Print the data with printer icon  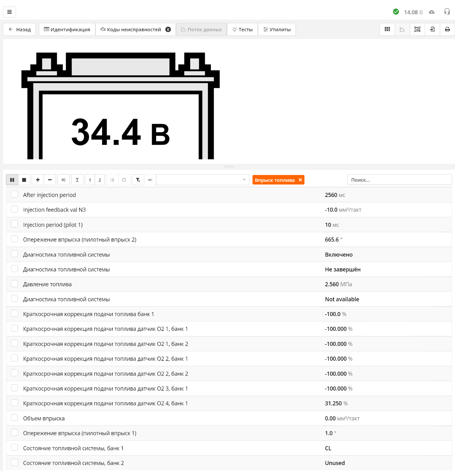coord(447,29)
